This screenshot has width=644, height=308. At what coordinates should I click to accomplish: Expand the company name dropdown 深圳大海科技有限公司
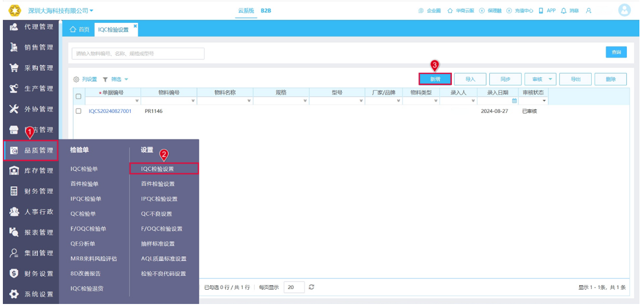[x=61, y=10]
